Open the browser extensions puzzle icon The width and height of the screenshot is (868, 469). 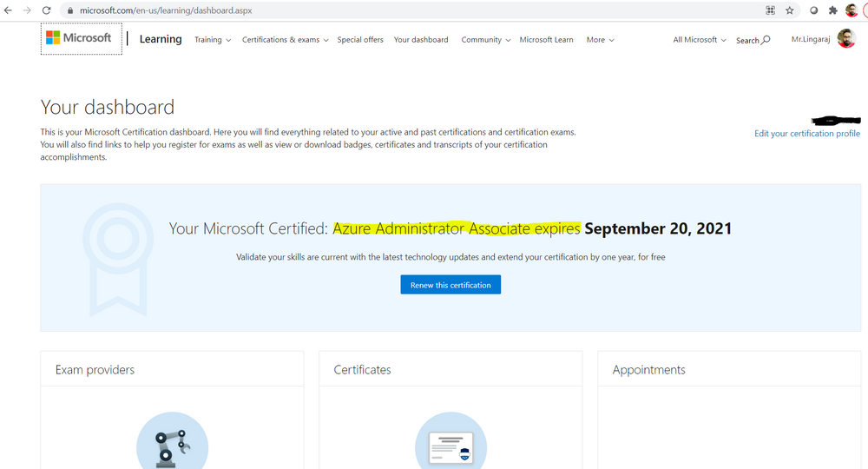[832, 10]
